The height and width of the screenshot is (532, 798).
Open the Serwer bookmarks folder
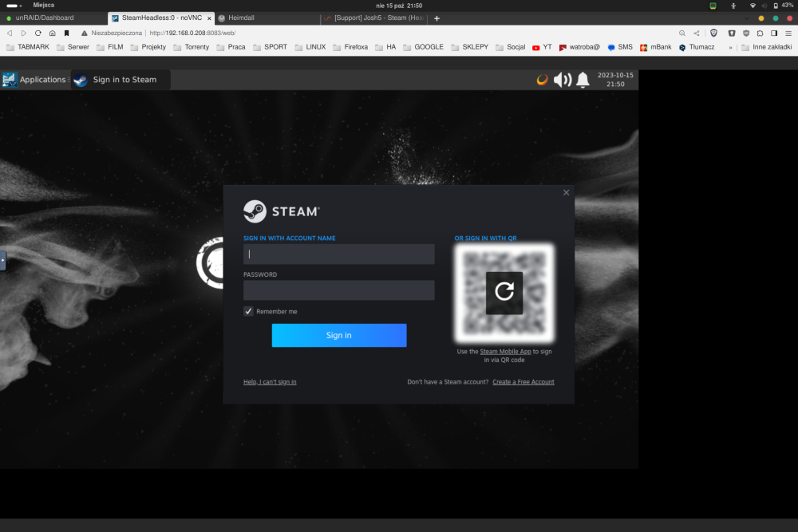(x=73, y=47)
